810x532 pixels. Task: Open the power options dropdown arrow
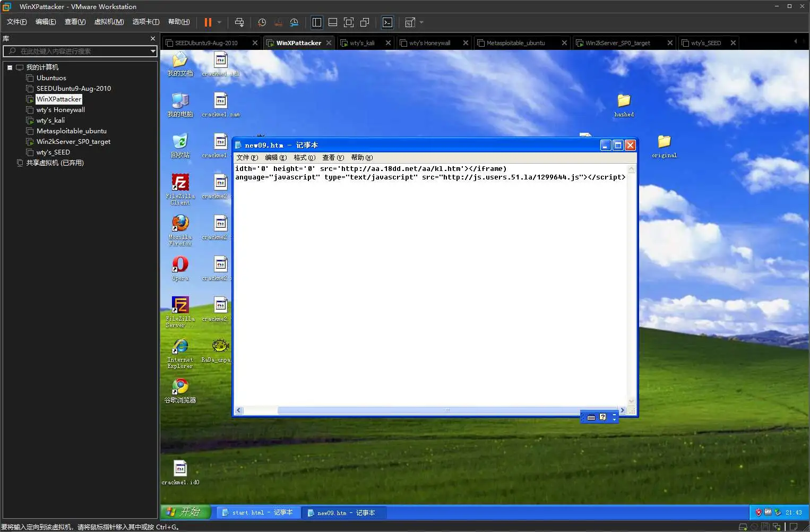coord(219,22)
